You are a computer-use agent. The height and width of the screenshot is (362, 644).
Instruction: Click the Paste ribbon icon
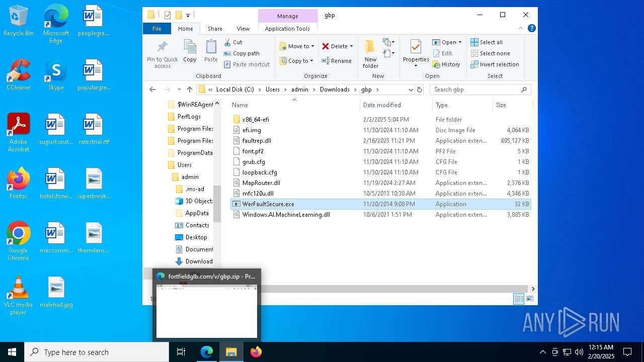pos(211,51)
